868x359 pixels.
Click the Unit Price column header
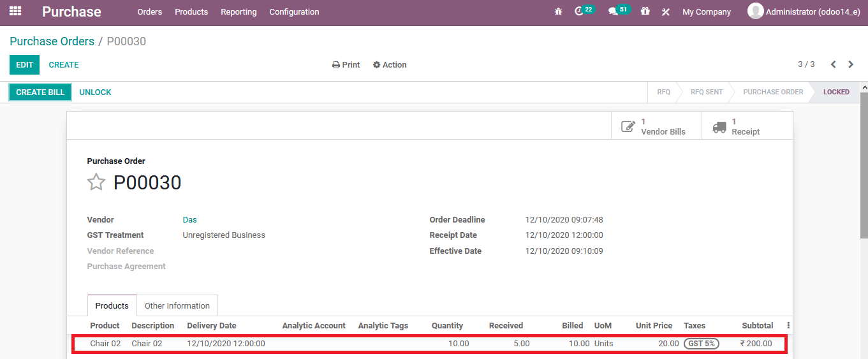[654, 325]
